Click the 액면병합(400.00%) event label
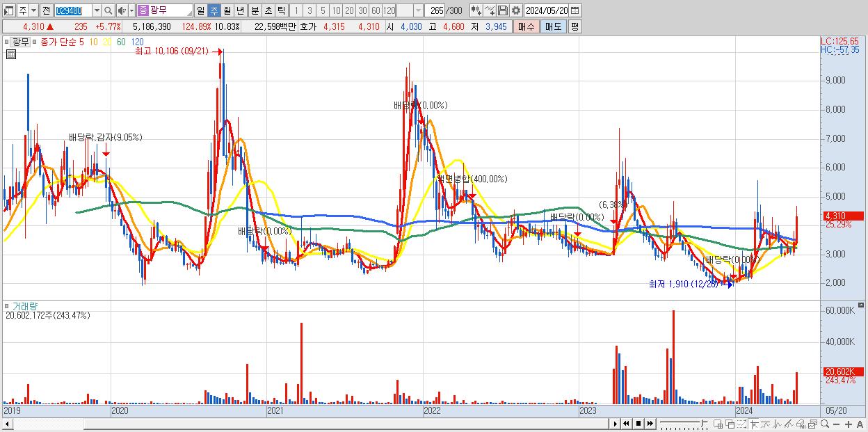The width and height of the screenshot is (868, 432). pos(472,179)
